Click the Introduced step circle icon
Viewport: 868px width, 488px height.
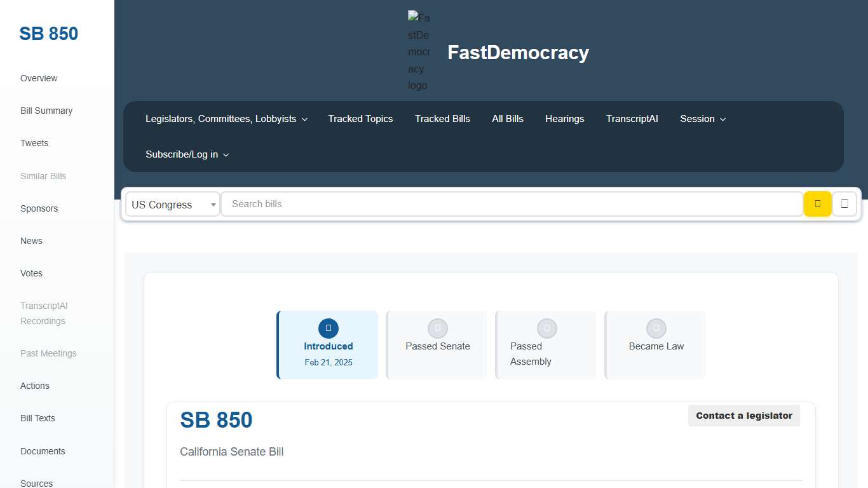pos(328,329)
